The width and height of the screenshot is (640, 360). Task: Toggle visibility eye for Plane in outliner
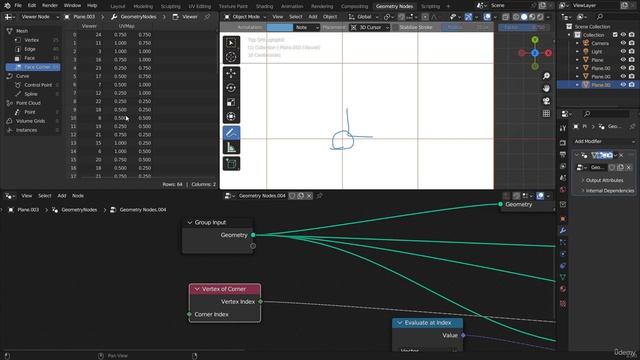coord(623,60)
